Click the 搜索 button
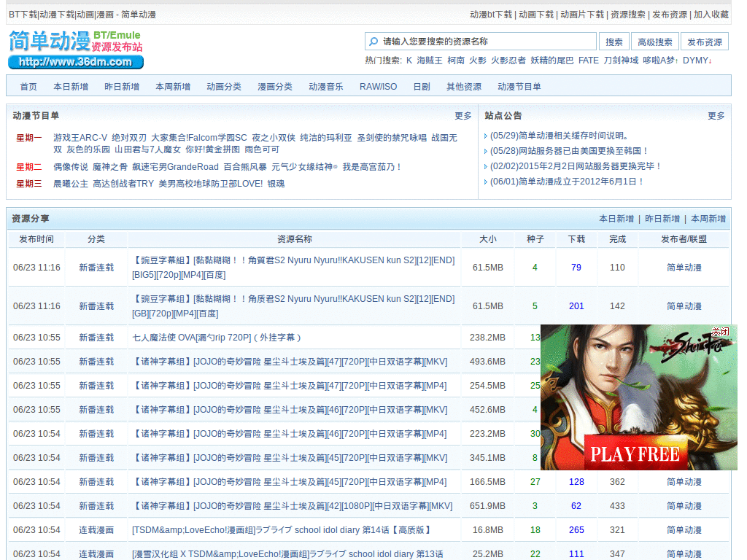 (614, 42)
